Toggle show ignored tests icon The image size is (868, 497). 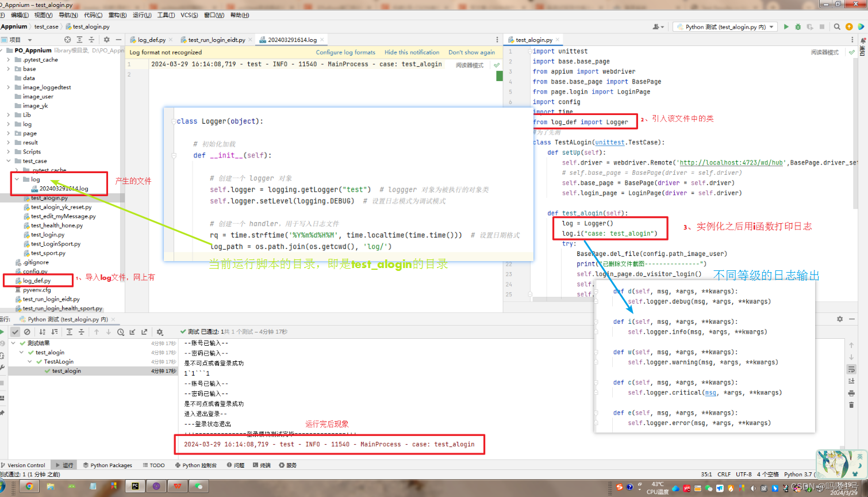pos(27,332)
